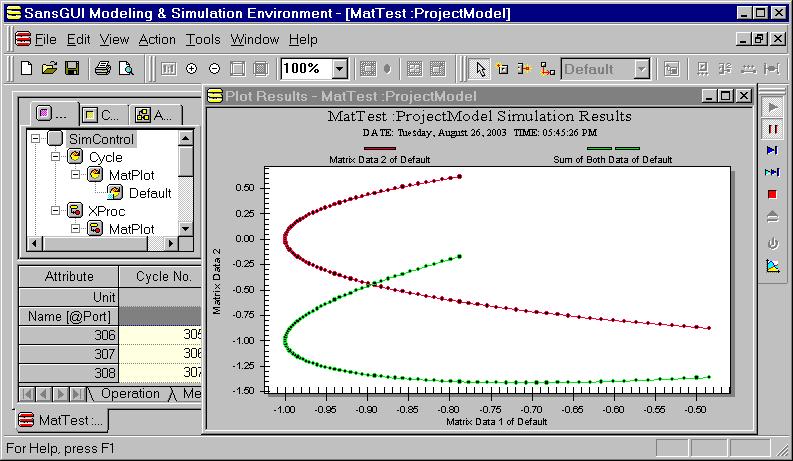Click the tree vertical scrollbar up arrow

pos(186,139)
